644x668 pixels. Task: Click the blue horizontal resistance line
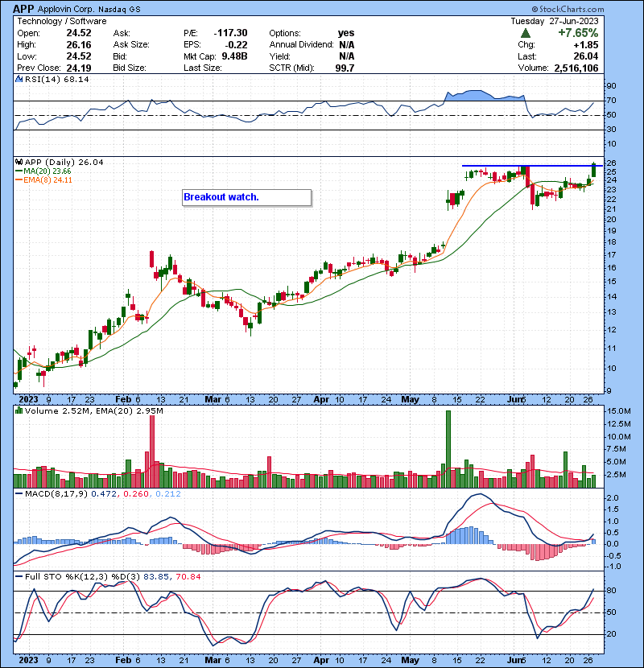pos(532,165)
